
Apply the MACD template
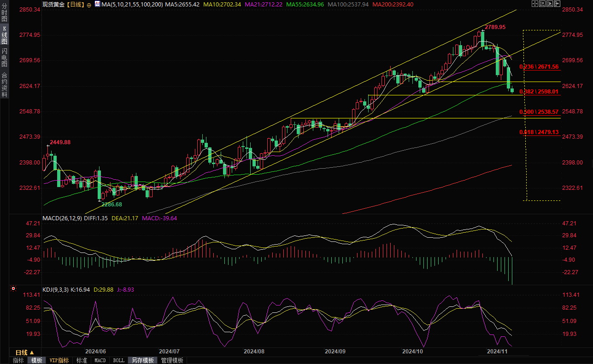100,360
